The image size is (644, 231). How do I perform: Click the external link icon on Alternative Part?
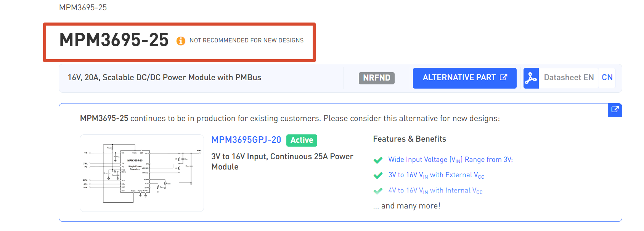pos(504,78)
